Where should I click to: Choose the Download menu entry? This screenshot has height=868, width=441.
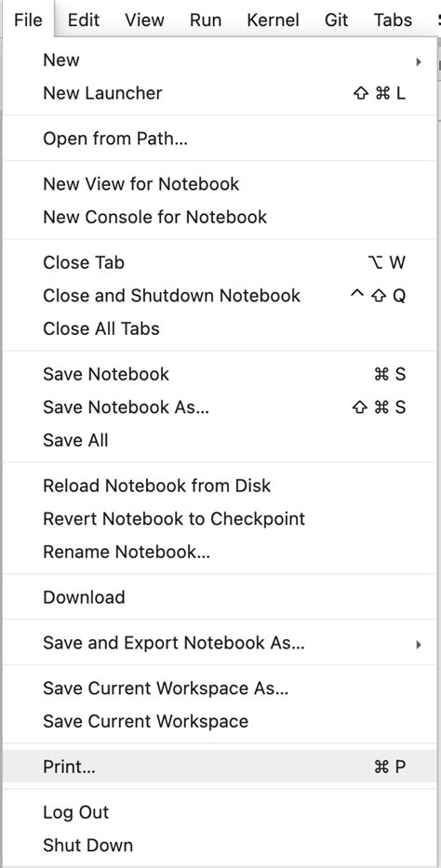220,597
